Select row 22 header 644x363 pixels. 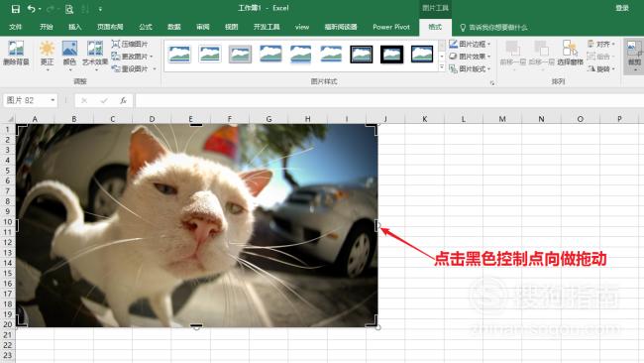pos(8,345)
